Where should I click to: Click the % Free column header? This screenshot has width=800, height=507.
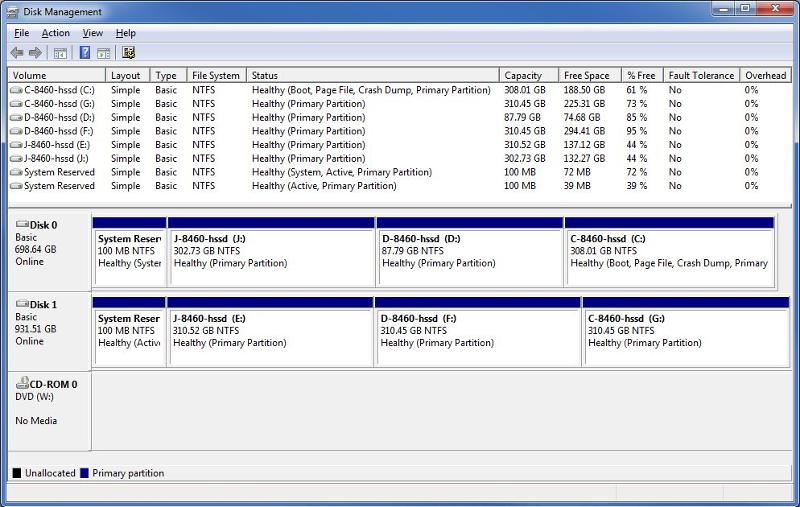[x=642, y=75]
